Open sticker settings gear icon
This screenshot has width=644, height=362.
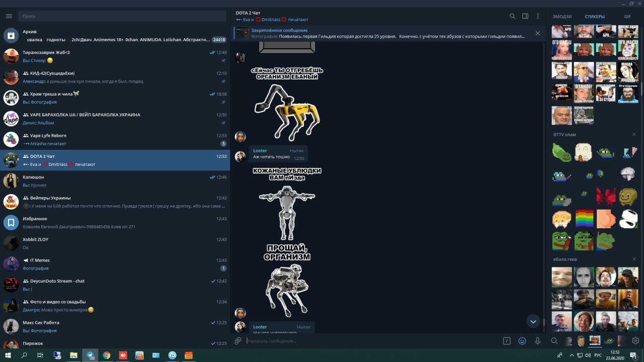click(635, 341)
